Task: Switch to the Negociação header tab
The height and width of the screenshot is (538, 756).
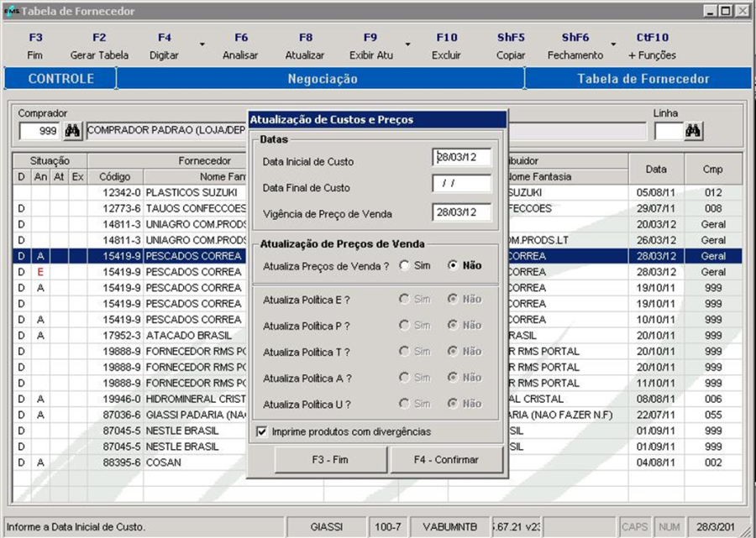Action: pos(322,79)
